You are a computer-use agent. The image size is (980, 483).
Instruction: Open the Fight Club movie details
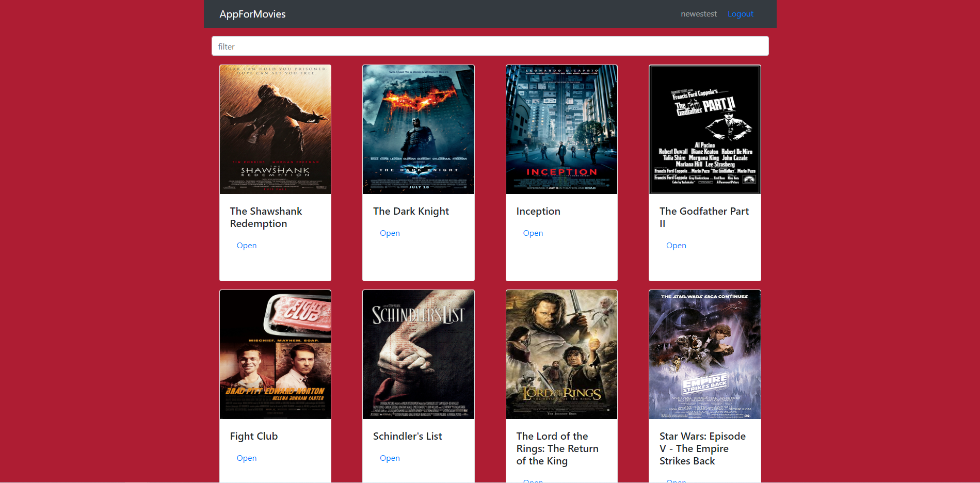pos(246,458)
